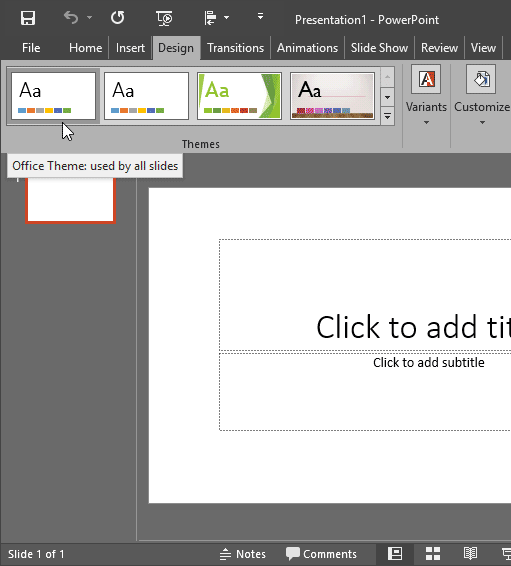The width and height of the screenshot is (511, 566).
Task: Apply the pink wood-floor theme thumbnail
Action: point(332,96)
